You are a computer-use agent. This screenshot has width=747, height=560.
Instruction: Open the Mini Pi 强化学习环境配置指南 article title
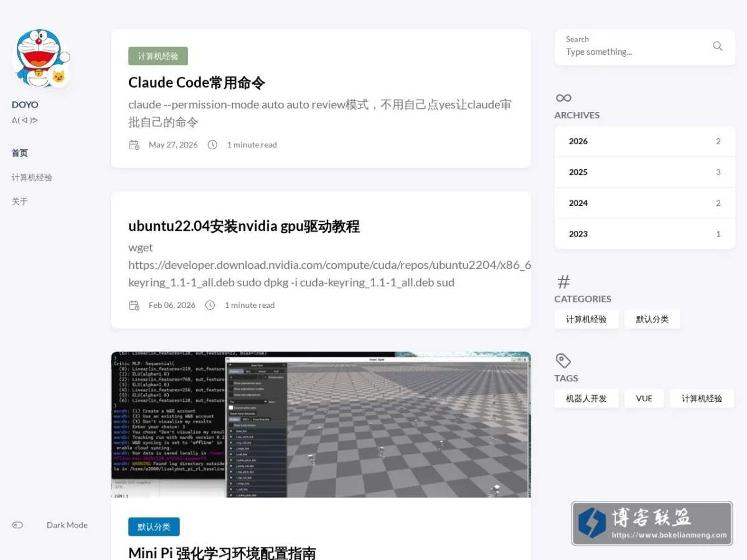point(222,553)
